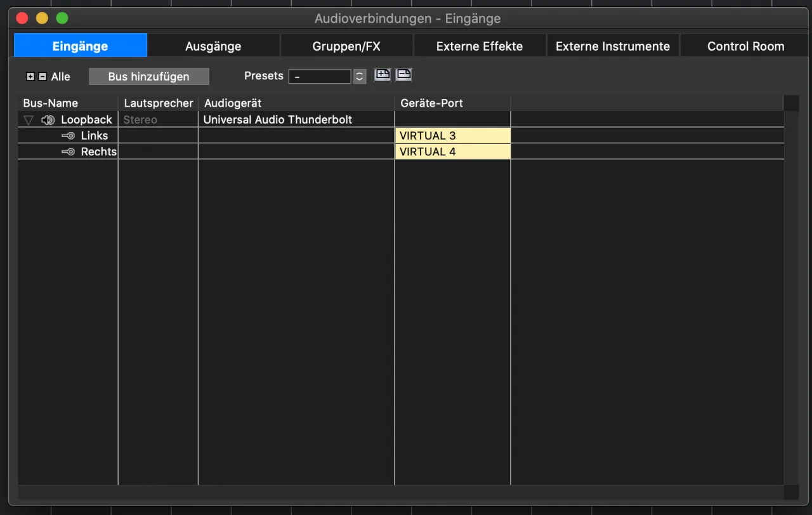Collapse all buses with the minus icon
The width and height of the screenshot is (812, 515).
(43, 77)
